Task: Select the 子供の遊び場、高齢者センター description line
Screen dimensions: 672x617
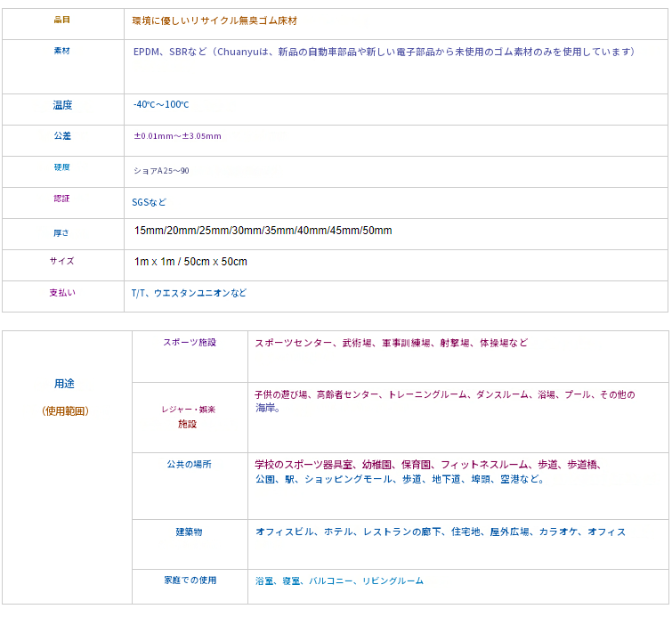Action: coord(445,395)
